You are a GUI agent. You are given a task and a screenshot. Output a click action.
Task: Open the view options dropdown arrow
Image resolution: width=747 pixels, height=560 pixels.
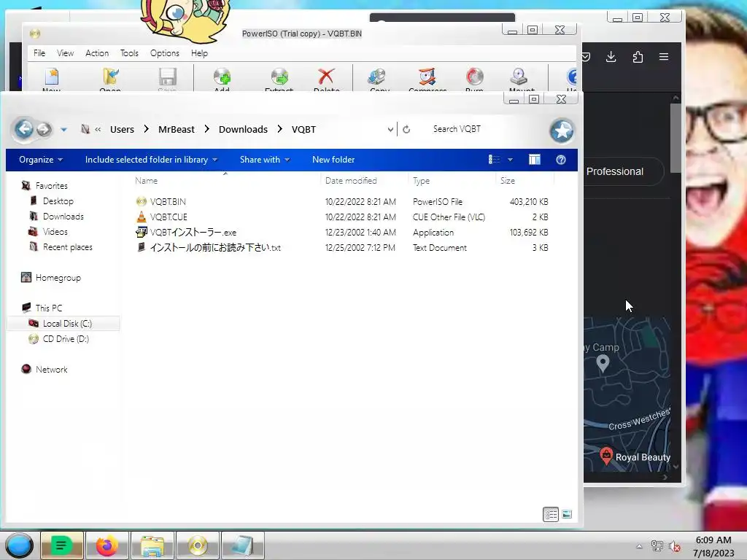[510, 160]
